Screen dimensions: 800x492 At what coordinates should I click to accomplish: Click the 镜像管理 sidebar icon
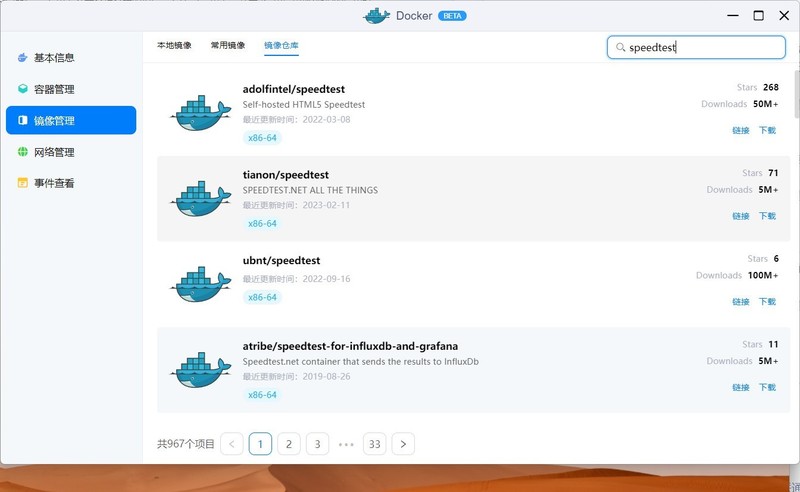point(22,120)
